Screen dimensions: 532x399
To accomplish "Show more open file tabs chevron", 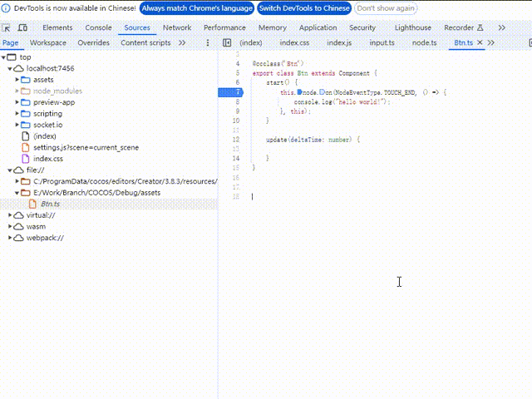I will click(x=491, y=42).
